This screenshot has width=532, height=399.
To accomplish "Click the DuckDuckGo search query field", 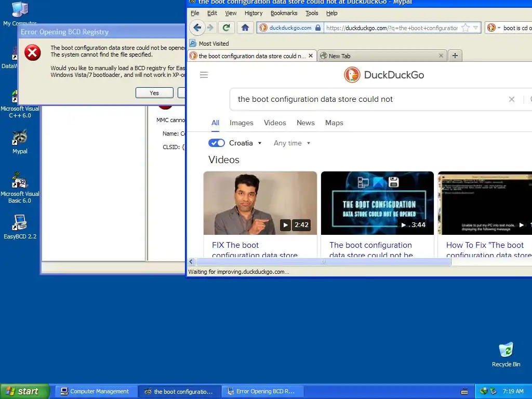I will point(370,99).
